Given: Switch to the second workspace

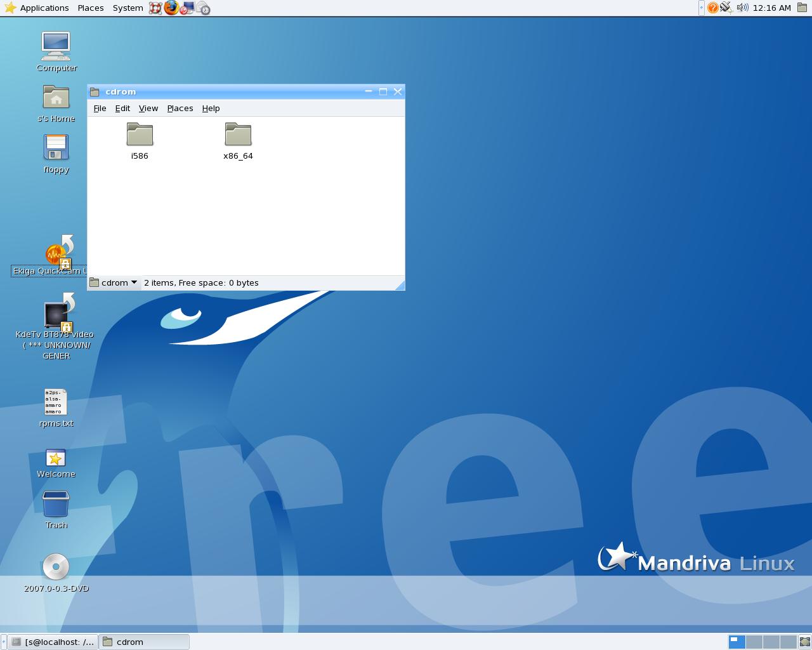Looking at the screenshot, I should (x=754, y=642).
